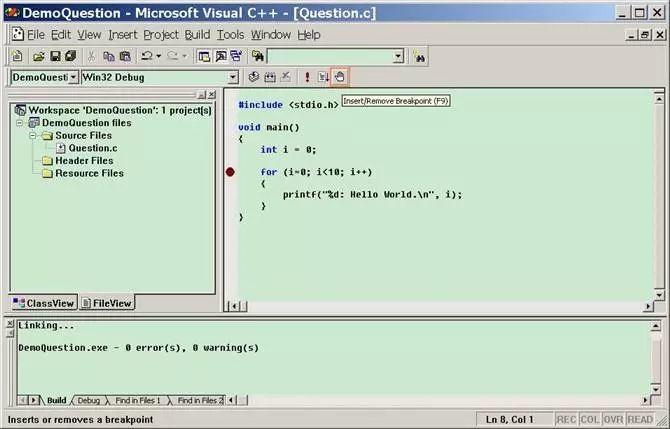
Task: Open the Help menu
Action: click(309, 35)
